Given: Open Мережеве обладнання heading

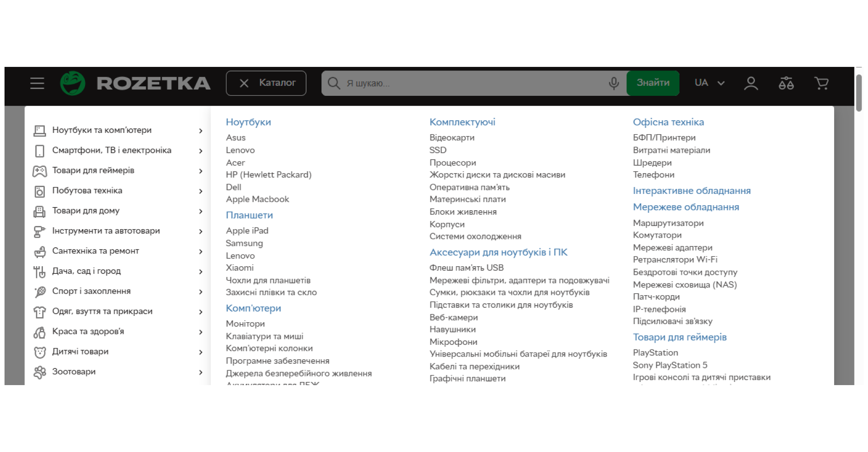Looking at the screenshot, I should [686, 207].
